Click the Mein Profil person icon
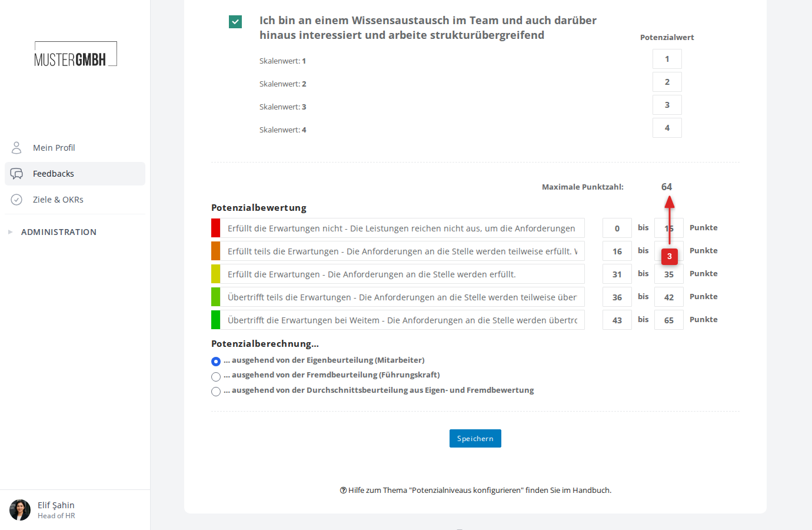This screenshot has width=812, height=530. pyautogui.click(x=16, y=147)
